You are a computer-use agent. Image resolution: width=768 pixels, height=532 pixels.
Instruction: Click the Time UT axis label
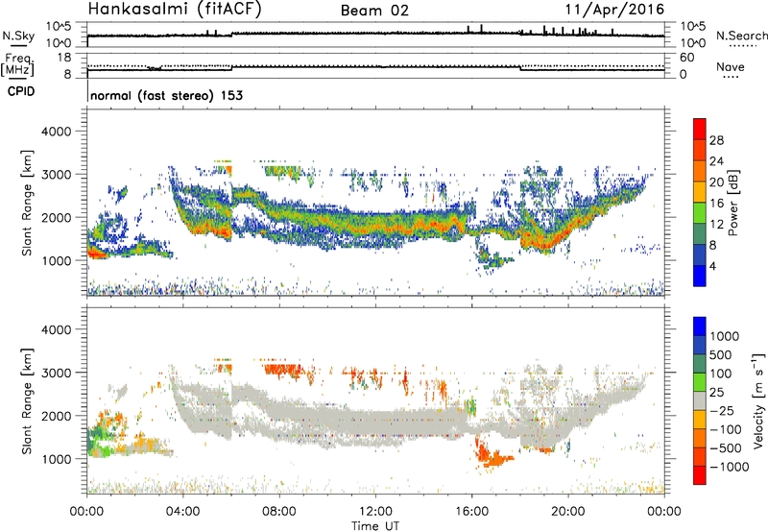(375, 525)
